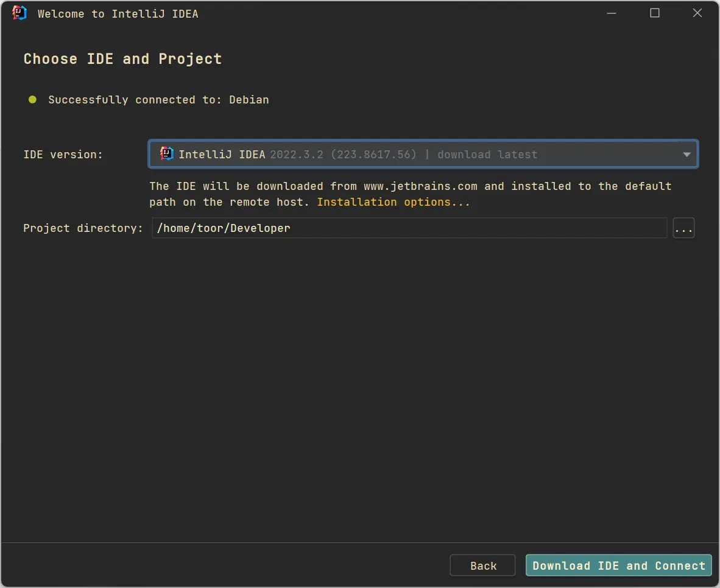Image resolution: width=720 pixels, height=588 pixels.
Task: Browse for project directory with ellipsis button
Action: click(683, 228)
